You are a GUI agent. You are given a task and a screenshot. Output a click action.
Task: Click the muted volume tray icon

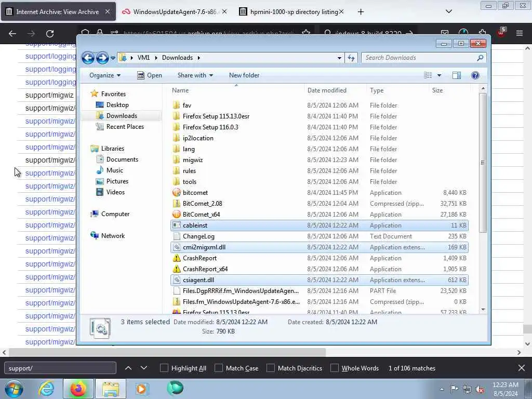point(480,389)
